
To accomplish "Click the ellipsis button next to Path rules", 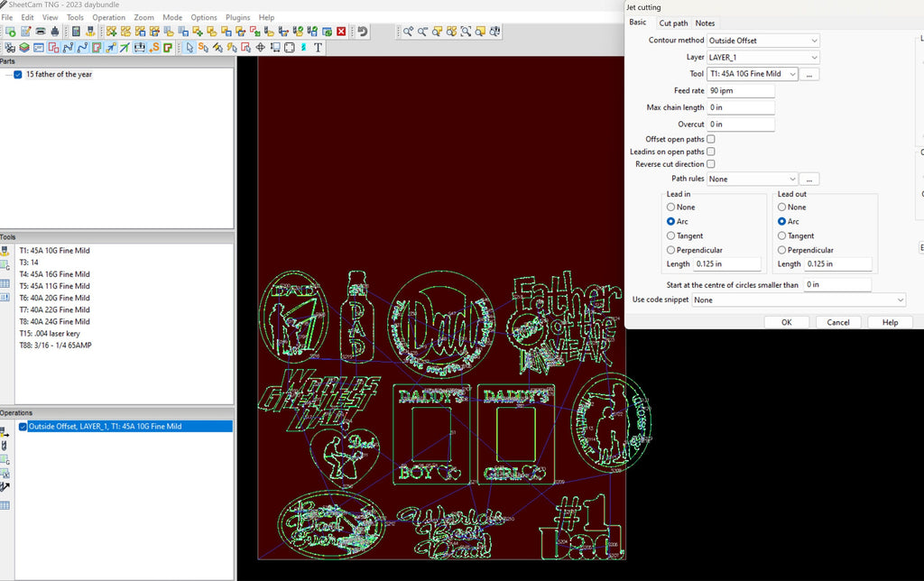I will click(809, 180).
